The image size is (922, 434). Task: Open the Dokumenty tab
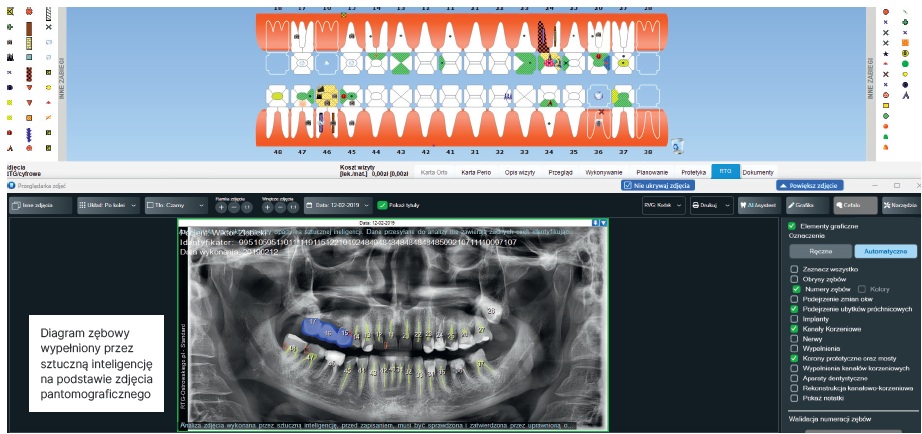pyautogui.click(x=757, y=172)
